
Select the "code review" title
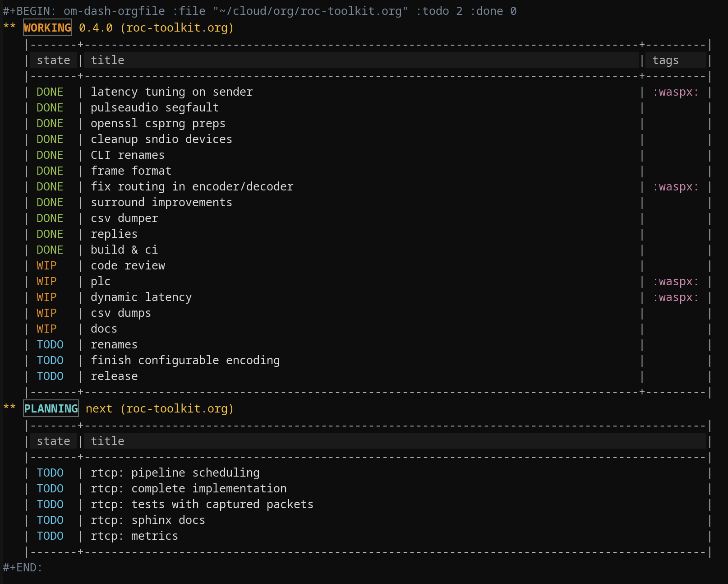(128, 266)
